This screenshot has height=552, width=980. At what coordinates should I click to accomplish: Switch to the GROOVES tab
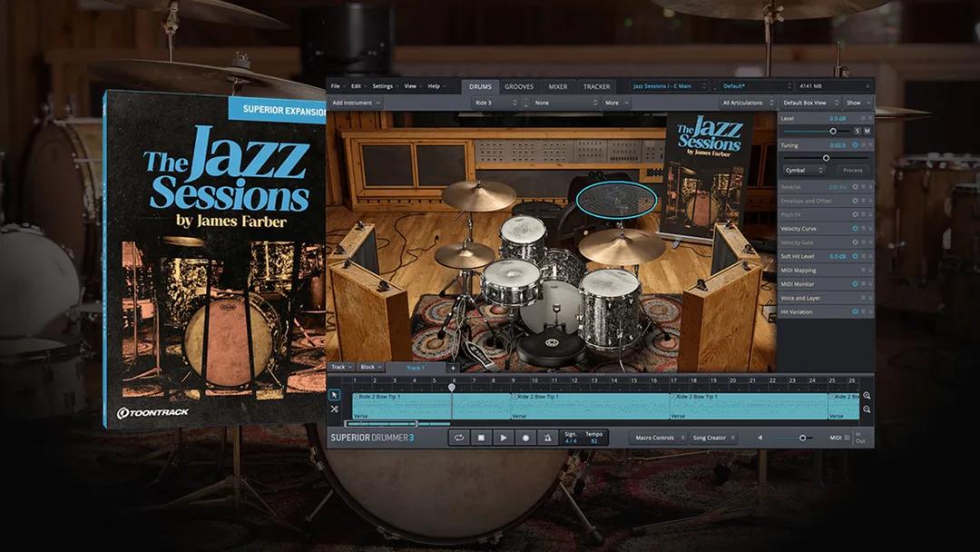tap(518, 86)
